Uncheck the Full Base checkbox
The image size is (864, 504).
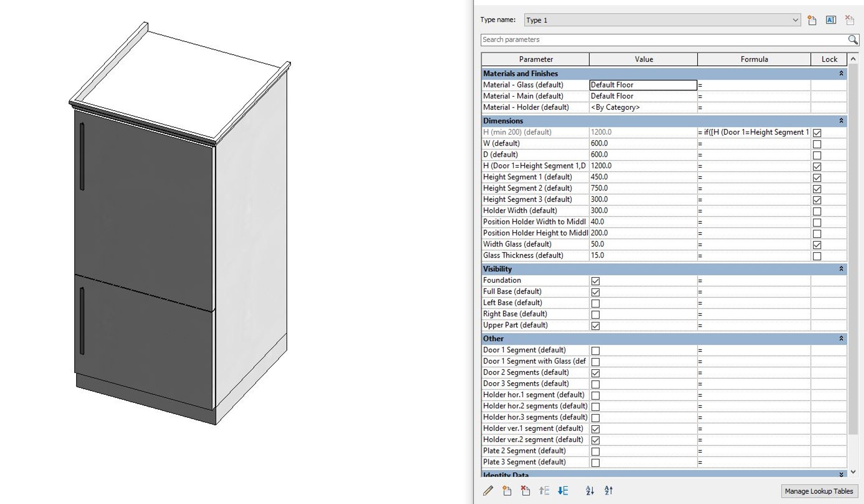tap(596, 292)
